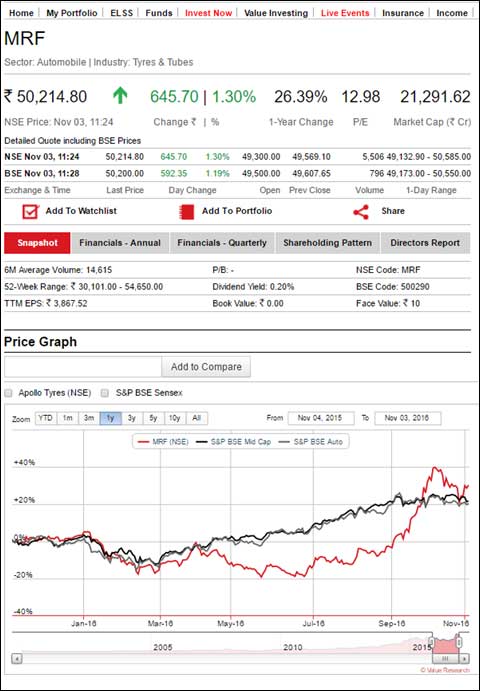Click the scrollbar right arrow below the chart
This screenshot has width=480, height=691.
[x=465, y=658]
